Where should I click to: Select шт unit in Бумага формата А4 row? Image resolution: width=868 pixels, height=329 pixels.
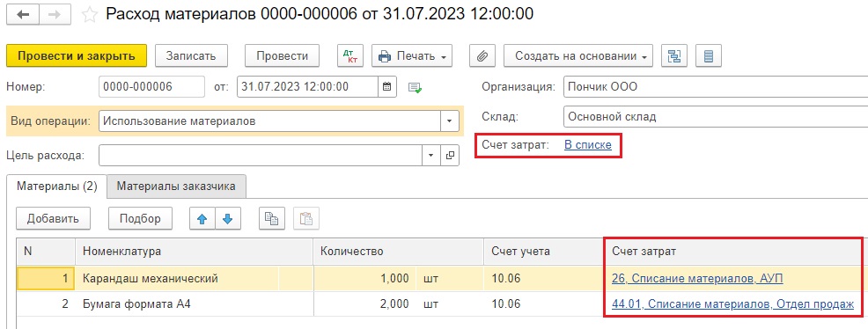pos(450,303)
